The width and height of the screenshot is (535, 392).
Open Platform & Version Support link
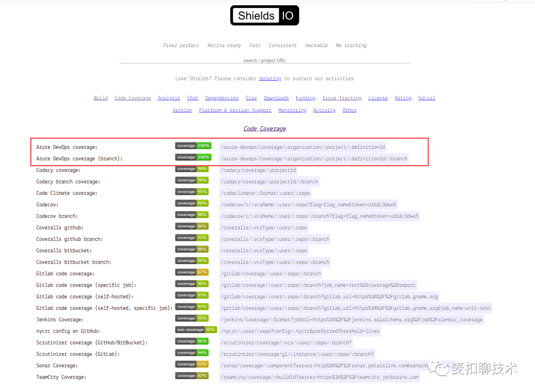coord(235,111)
